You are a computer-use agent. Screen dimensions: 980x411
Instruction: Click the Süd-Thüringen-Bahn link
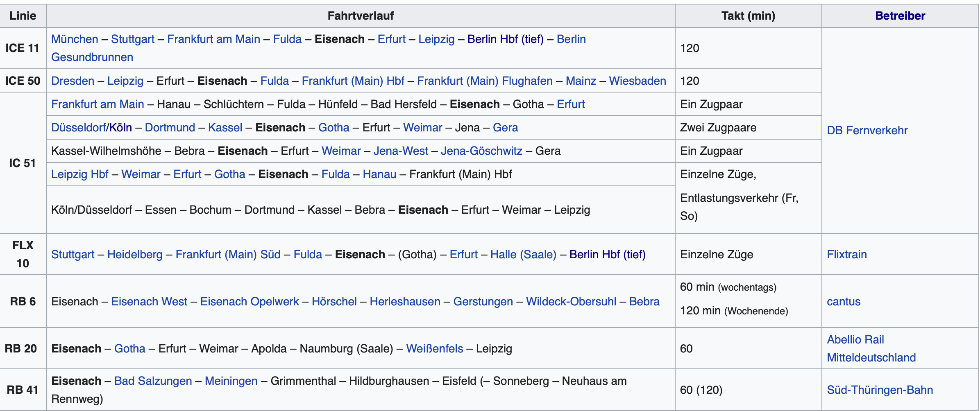pyautogui.click(x=880, y=390)
